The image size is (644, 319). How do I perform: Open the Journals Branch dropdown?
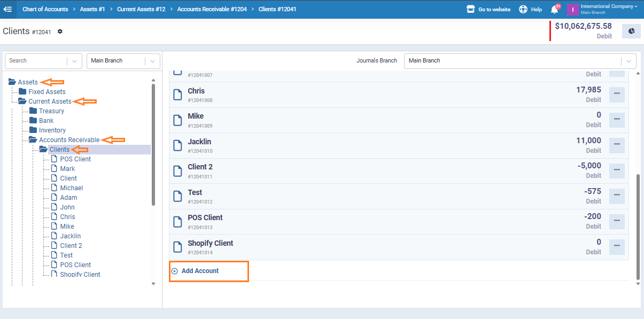519,61
